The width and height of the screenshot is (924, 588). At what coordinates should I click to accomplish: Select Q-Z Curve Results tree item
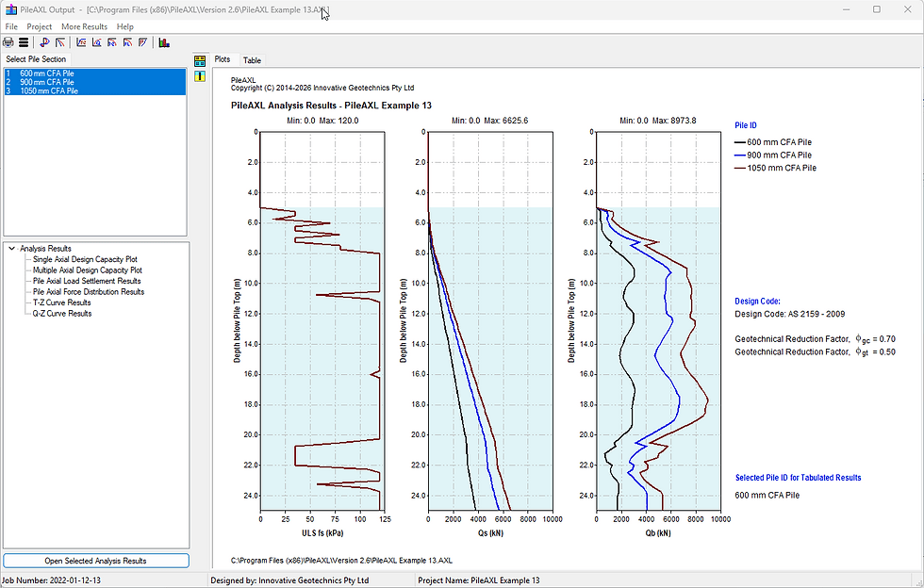(62, 314)
